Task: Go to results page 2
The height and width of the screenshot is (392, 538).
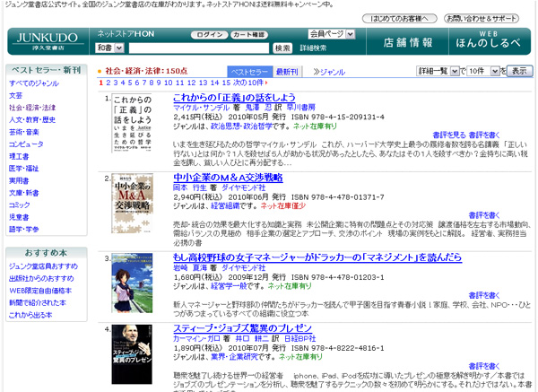Action: coord(108,83)
